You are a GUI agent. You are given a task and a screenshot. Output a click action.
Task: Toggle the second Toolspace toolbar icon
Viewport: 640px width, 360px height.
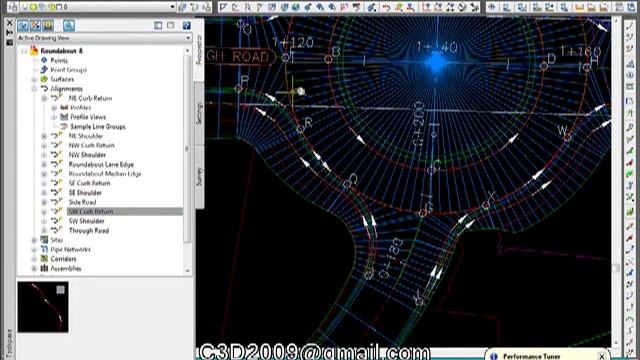(x=36, y=25)
